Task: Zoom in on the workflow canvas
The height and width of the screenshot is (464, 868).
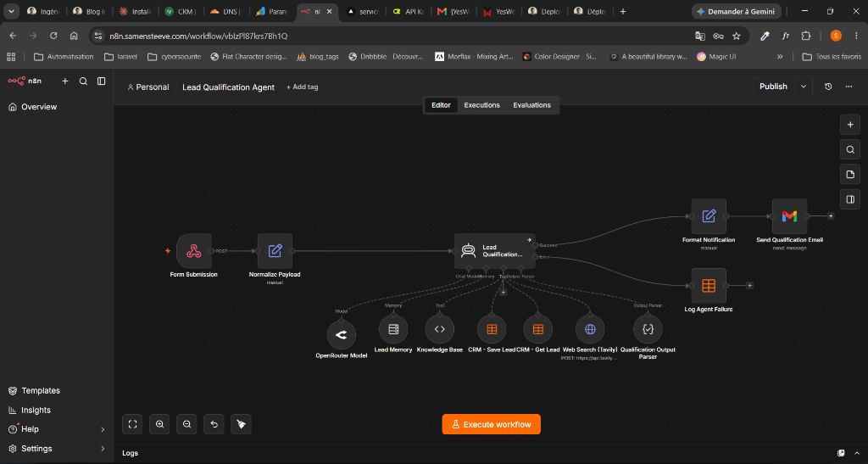Action: coord(159,424)
